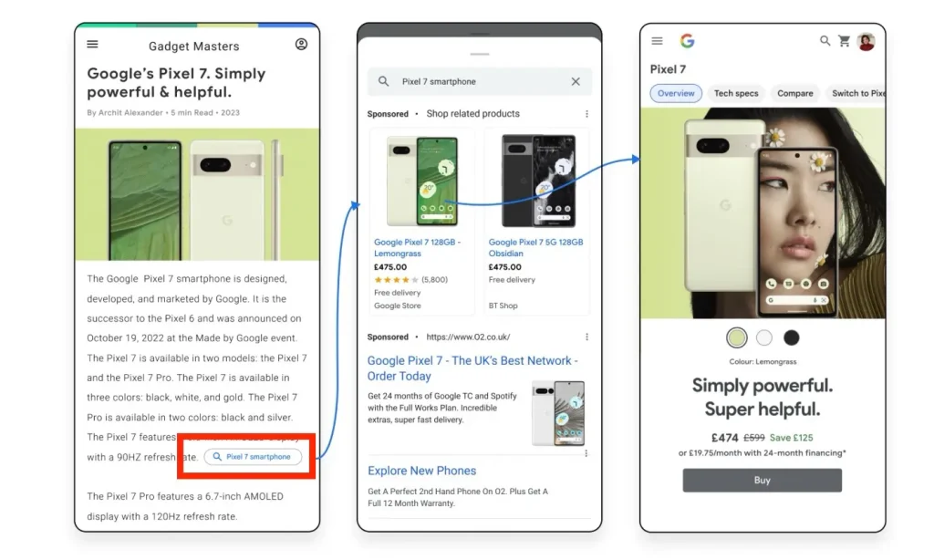The image size is (934, 560).
Task: Click the magnifier icon in search bar
Action: [384, 81]
